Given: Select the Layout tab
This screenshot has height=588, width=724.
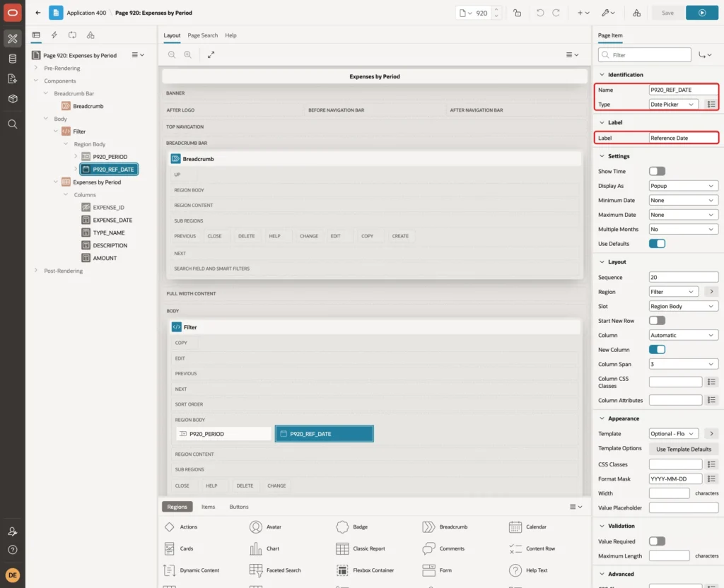Looking at the screenshot, I should coord(172,35).
